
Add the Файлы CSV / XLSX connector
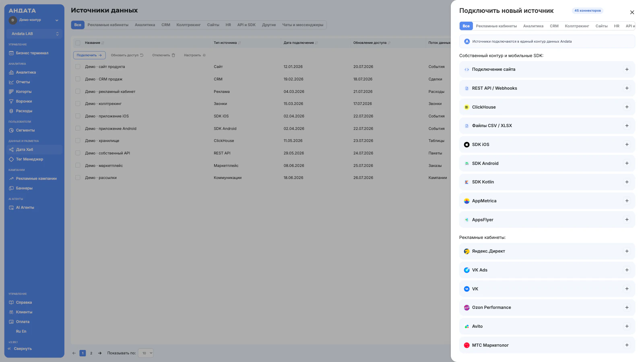point(627,126)
